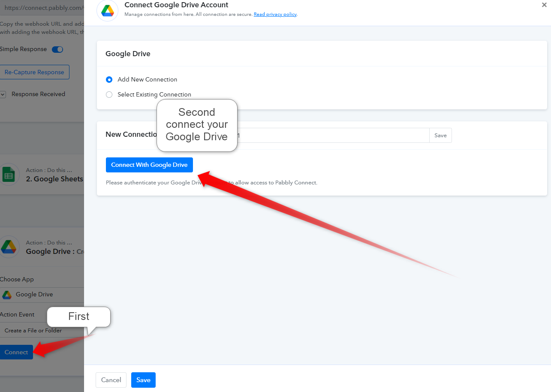Click the "Google Drive :" action step title
This screenshot has width=551, height=392.
pyautogui.click(x=50, y=252)
